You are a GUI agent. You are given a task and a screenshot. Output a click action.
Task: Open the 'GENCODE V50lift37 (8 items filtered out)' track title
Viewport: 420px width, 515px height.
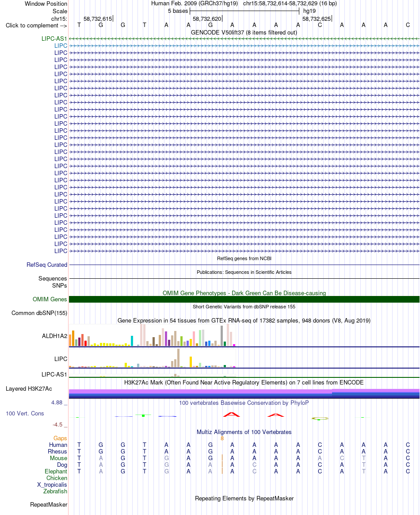(x=244, y=32)
